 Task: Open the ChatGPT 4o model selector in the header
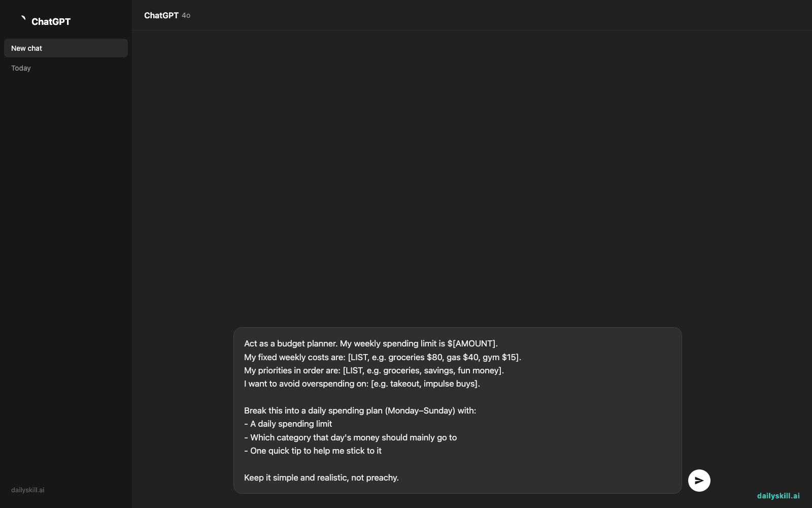tap(167, 15)
